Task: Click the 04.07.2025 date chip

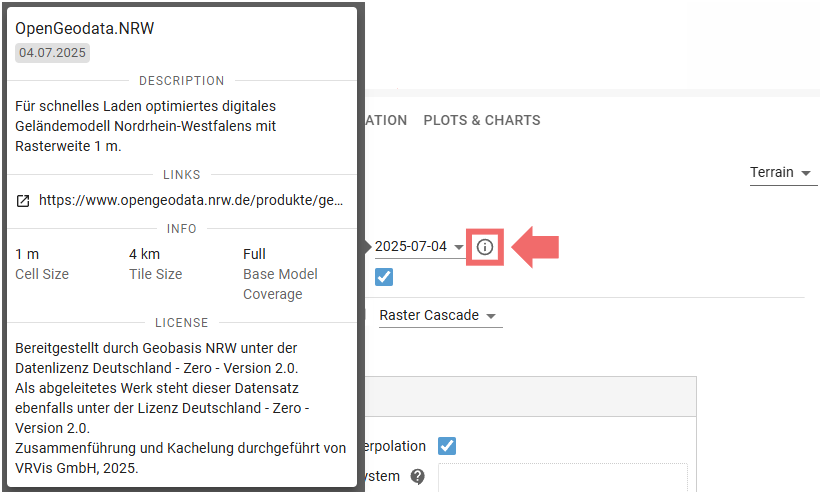Action: click(x=52, y=53)
